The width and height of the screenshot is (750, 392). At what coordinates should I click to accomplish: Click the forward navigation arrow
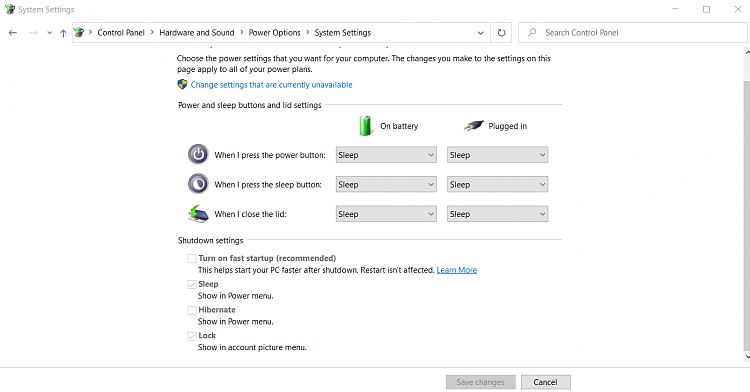pyautogui.click(x=33, y=33)
